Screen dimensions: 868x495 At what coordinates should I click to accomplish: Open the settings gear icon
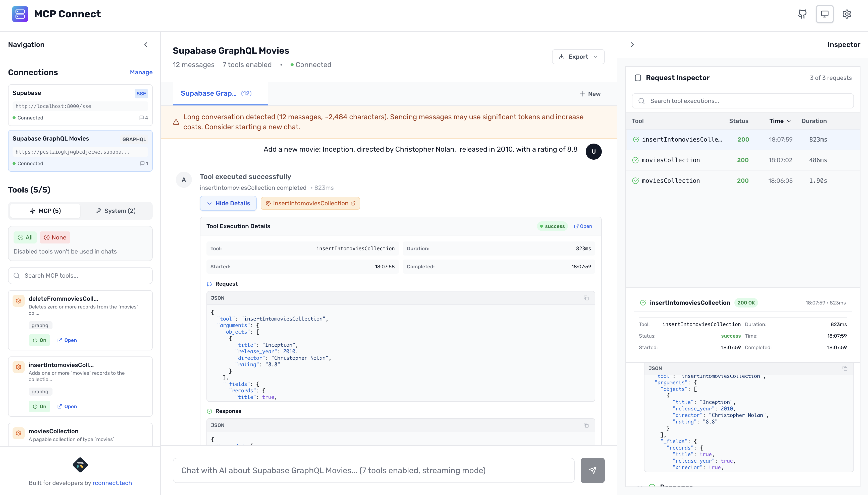coord(847,14)
